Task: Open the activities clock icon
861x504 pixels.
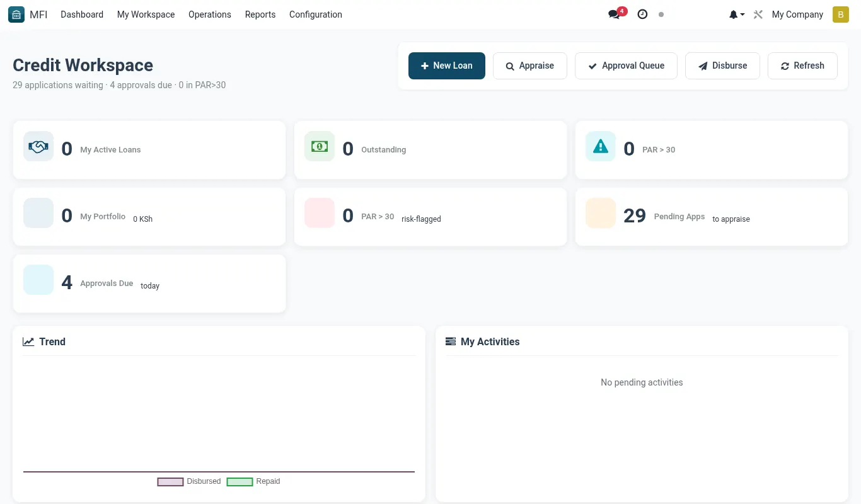Action: point(642,14)
